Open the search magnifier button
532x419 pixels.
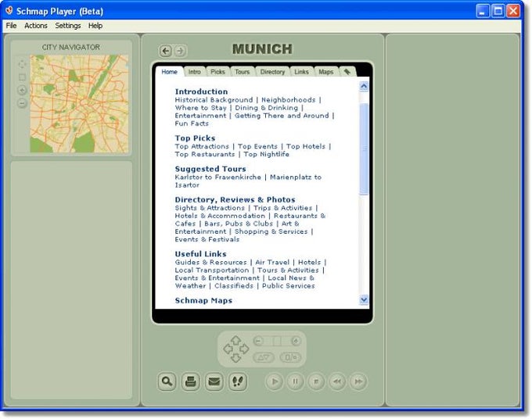click(167, 381)
